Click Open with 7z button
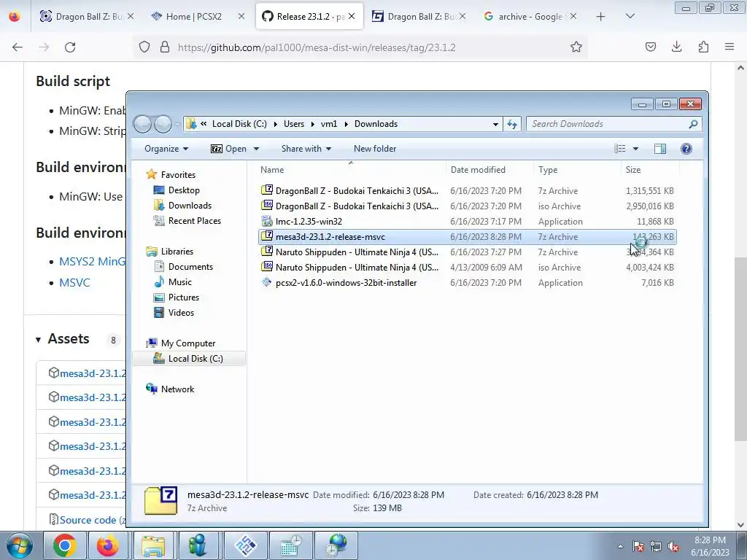The height and width of the screenshot is (560, 747). (228, 149)
